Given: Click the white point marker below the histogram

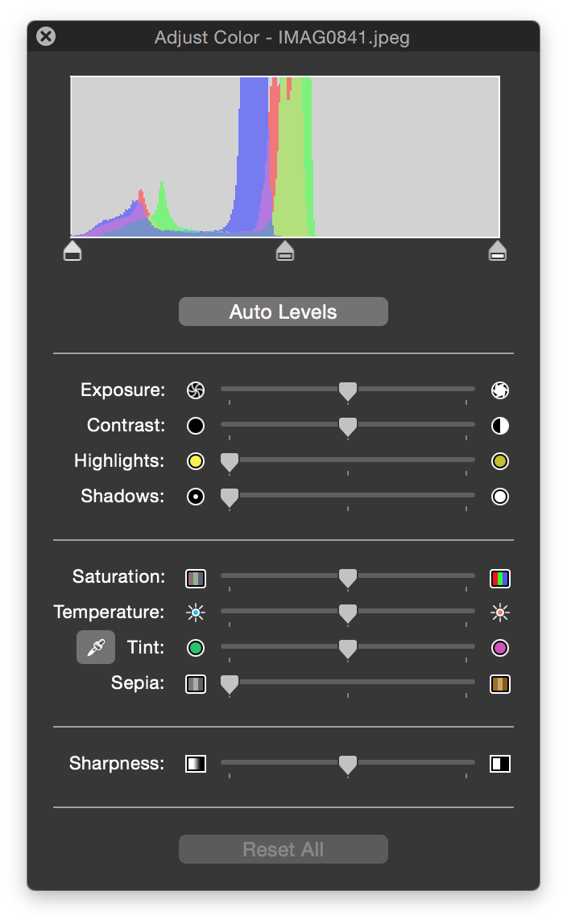Looking at the screenshot, I should [498, 250].
